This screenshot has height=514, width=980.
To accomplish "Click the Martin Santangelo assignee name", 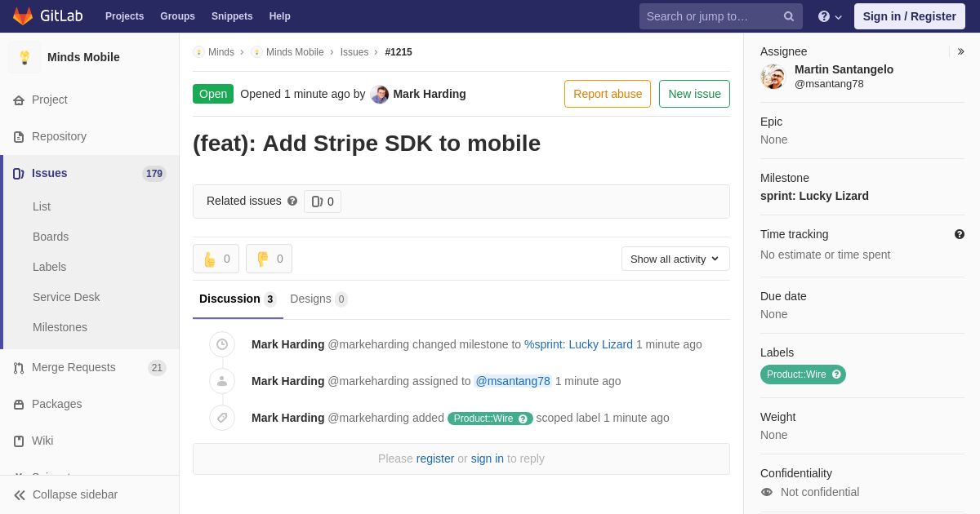I will click(x=844, y=69).
